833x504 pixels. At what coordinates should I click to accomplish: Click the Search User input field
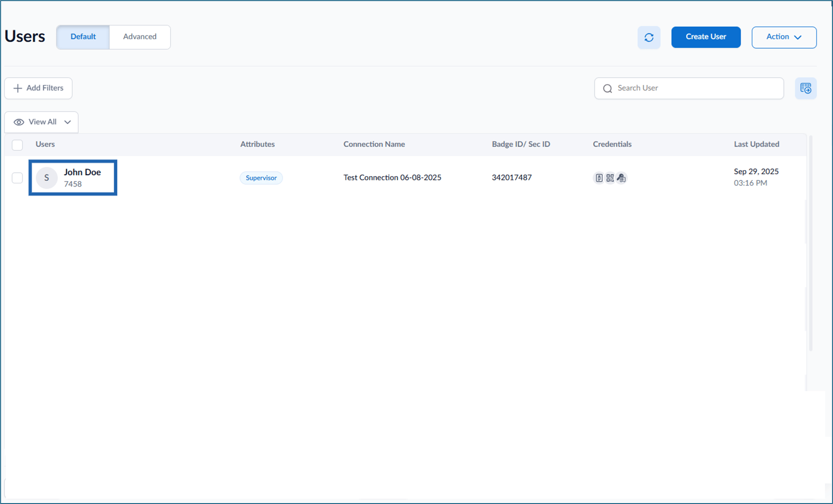tap(689, 88)
